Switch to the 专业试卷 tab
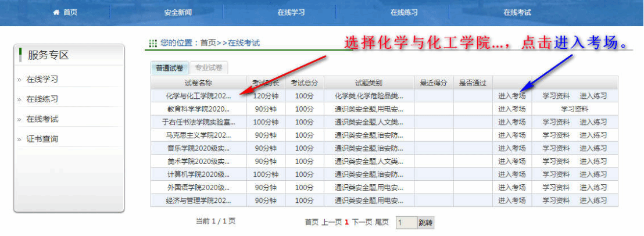Viewport: 644px width, 236px height. pos(209,67)
